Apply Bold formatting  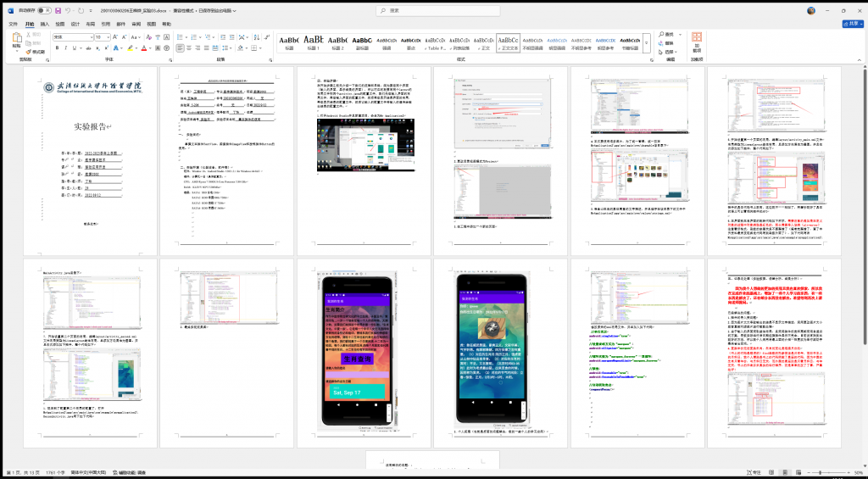[57, 48]
